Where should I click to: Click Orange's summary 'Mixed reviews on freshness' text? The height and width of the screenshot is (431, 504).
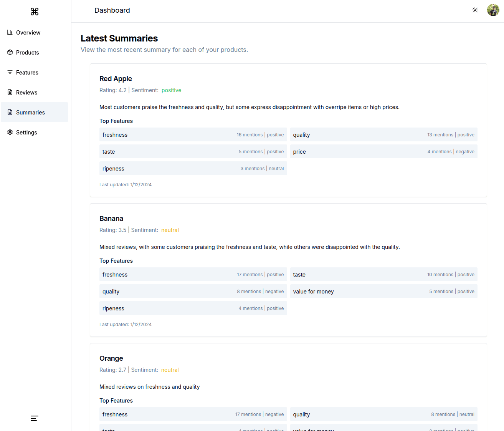(x=150, y=387)
